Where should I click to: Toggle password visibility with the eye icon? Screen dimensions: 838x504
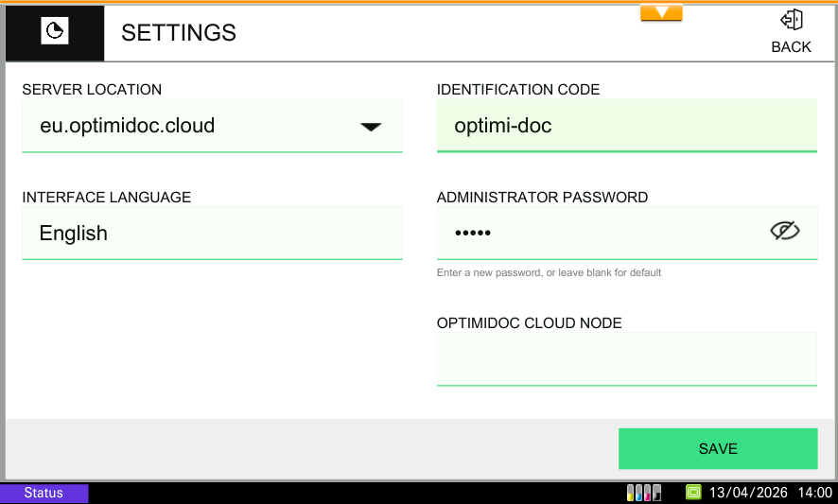pyautogui.click(x=784, y=231)
